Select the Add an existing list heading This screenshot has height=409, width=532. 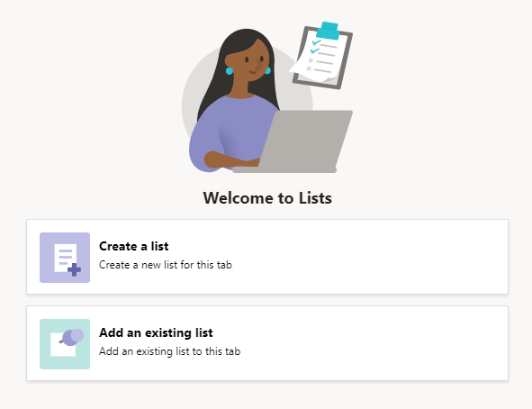pyautogui.click(x=156, y=332)
